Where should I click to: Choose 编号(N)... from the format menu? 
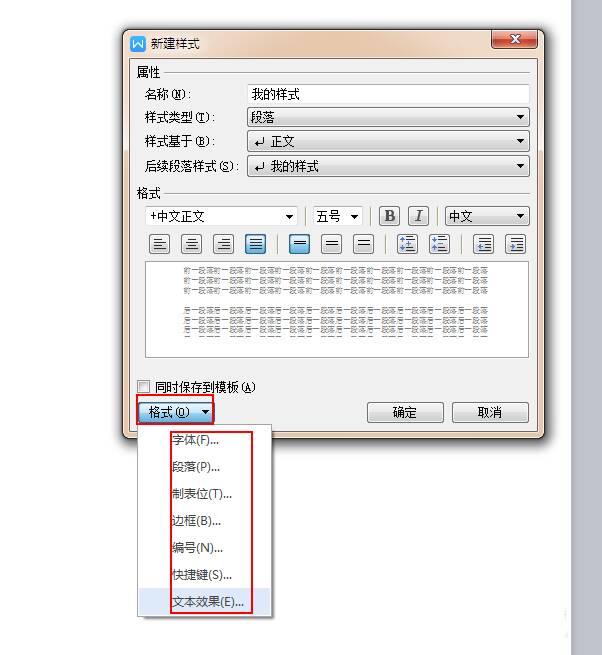pyautogui.click(x=204, y=548)
